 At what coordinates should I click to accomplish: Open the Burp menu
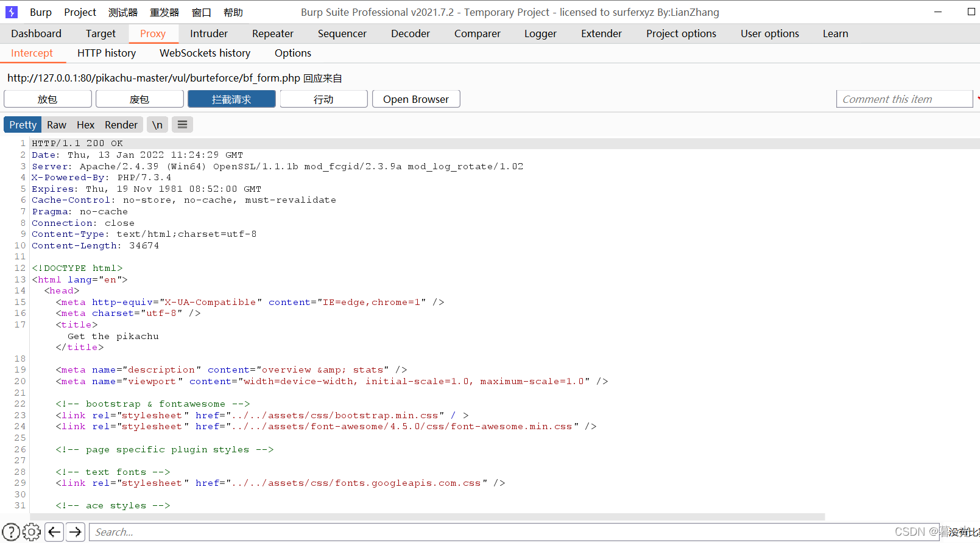pos(41,12)
